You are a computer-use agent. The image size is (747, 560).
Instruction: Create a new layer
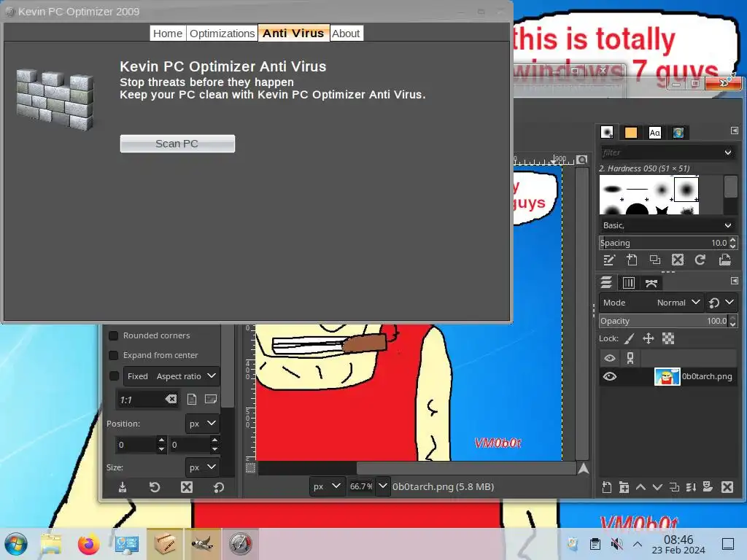[606, 487]
